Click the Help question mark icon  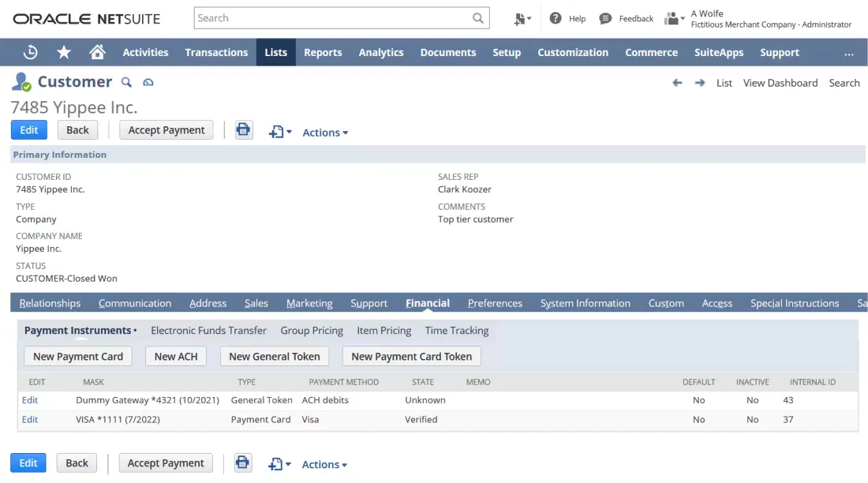coord(556,18)
